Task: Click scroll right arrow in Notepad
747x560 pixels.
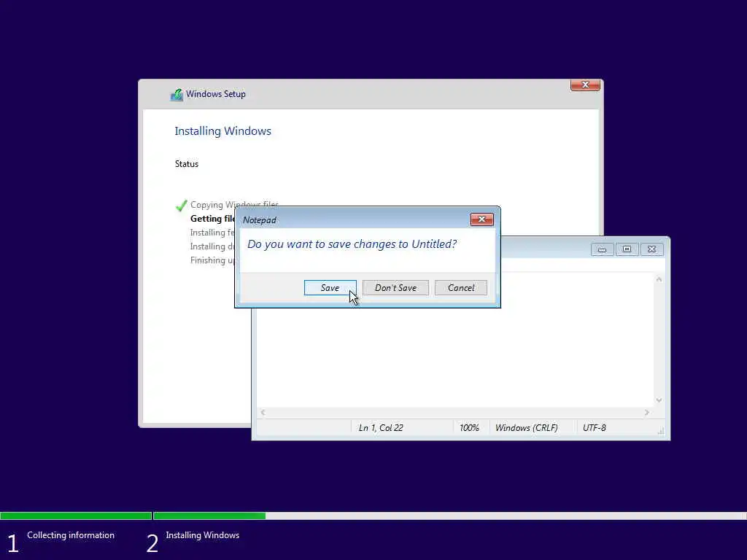Action: point(646,413)
